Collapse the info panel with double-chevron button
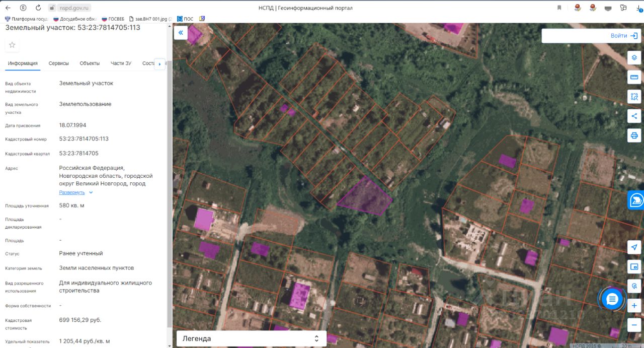The width and height of the screenshot is (644, 348). [181, 33]
